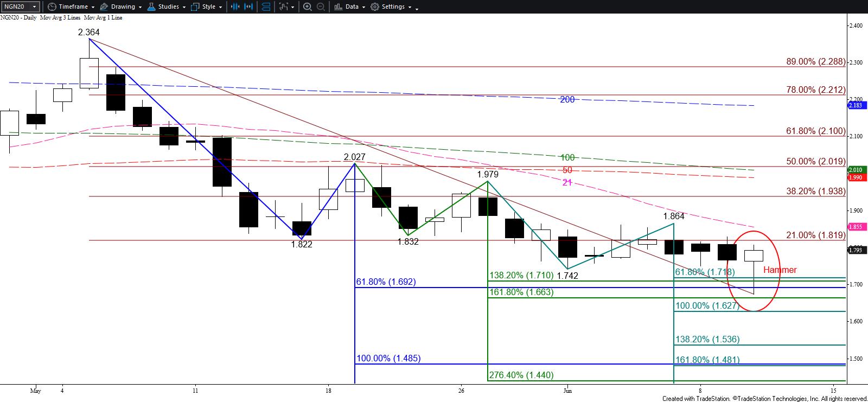Viewport: 868px width, 402px height.
Task: Open the Timeframe menu
Action: tap(71, 7)
